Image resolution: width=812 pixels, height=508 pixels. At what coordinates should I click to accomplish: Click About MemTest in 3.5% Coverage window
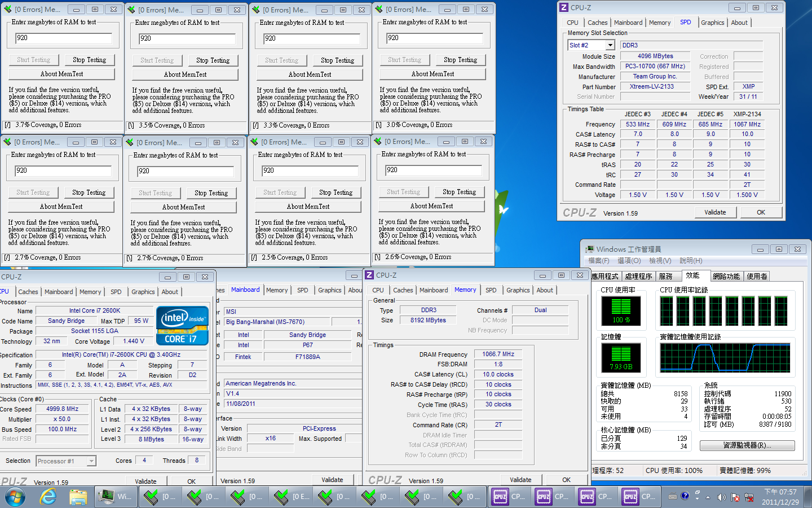click(x=185, y=75)
